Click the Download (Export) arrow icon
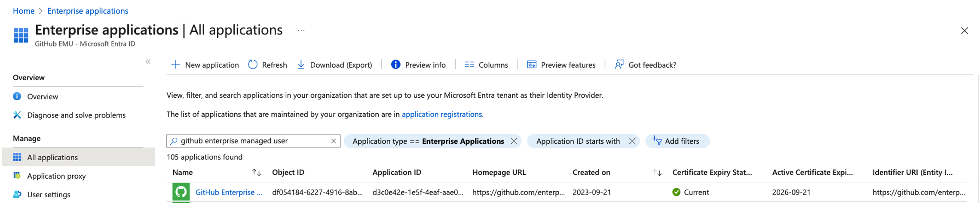The height and width of the screenshot is (214, 980). [x=301, y=65]
